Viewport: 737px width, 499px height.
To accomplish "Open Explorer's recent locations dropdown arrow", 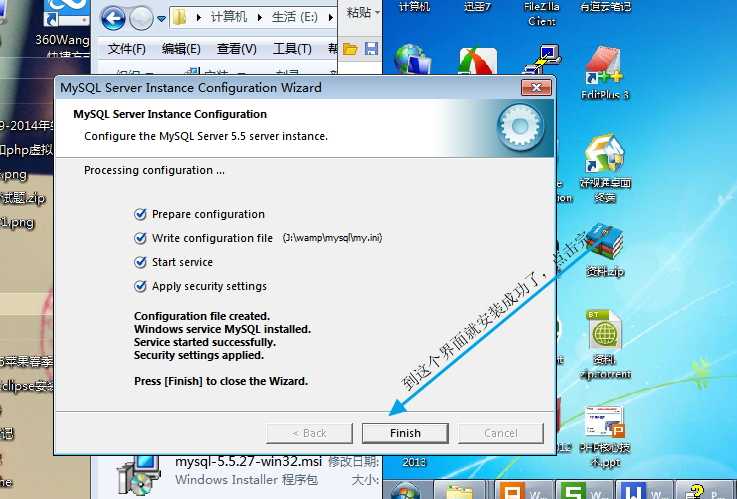I will (162, 19).
